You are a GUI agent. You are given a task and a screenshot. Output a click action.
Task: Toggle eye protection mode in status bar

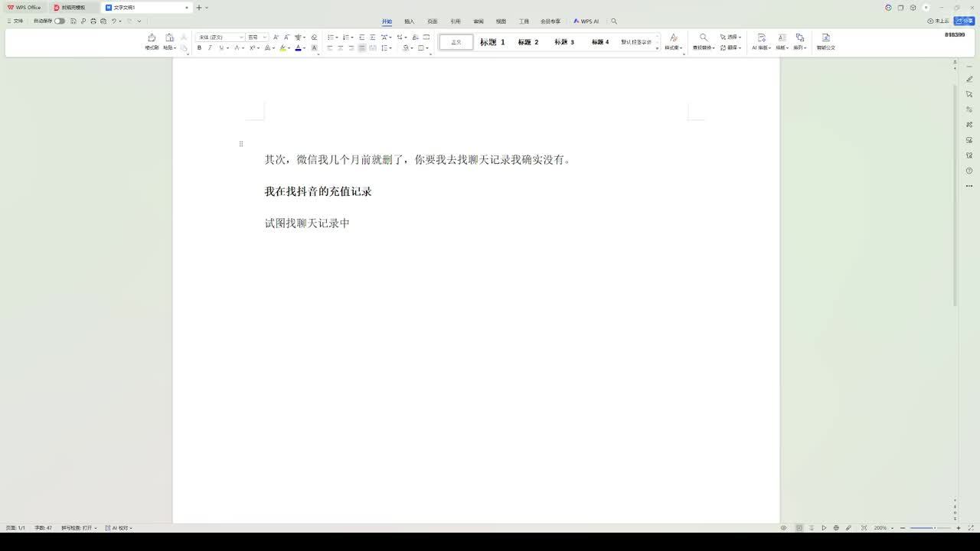[783, 528]
